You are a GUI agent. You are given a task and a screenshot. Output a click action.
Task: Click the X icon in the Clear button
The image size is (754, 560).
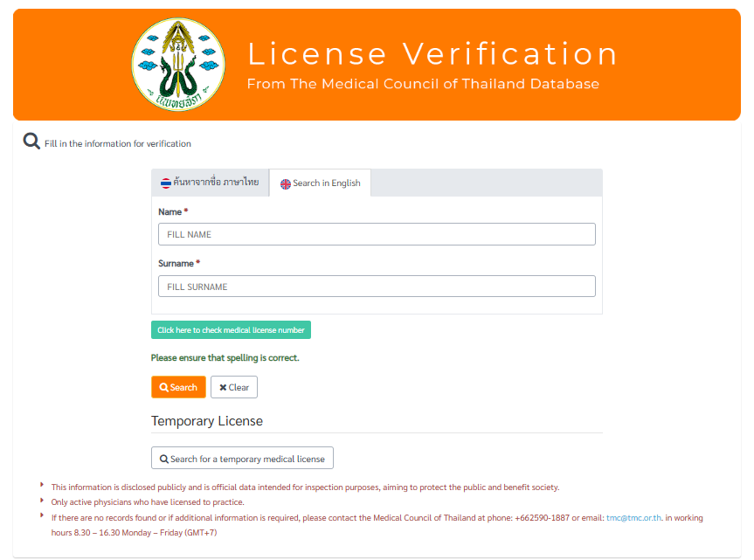click(223, 388)
